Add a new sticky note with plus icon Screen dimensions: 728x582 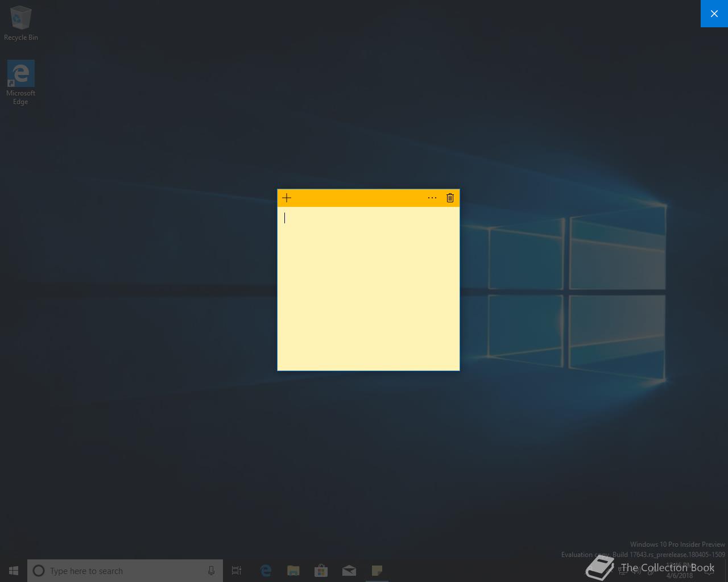pyautogui.click(x=287, y=198)
